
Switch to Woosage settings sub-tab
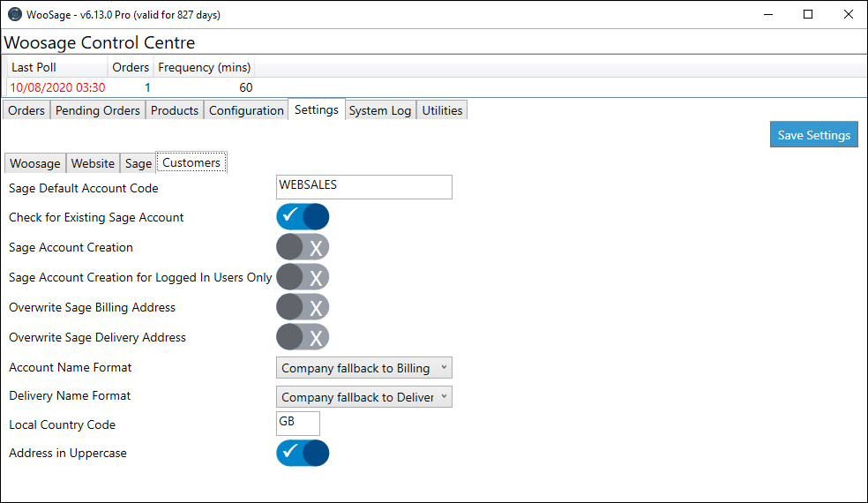click(x=35, y=163)
